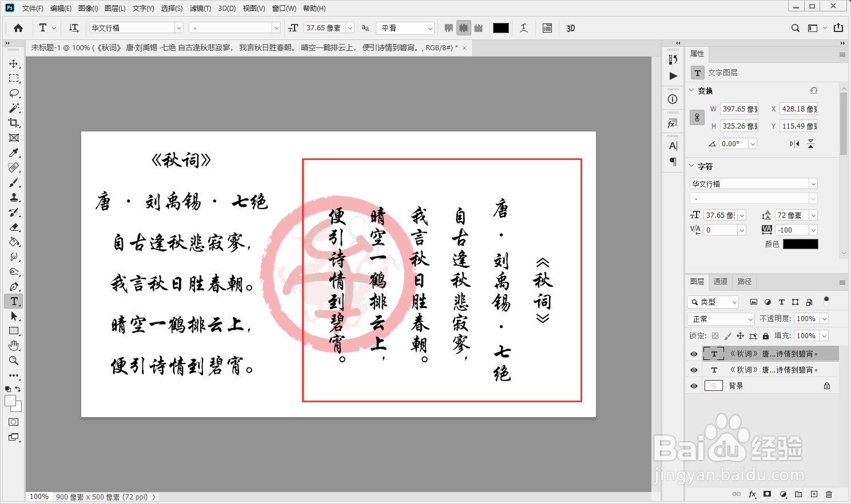Create a new group folder button
The image size is (851, 504).
pos(798,494)
